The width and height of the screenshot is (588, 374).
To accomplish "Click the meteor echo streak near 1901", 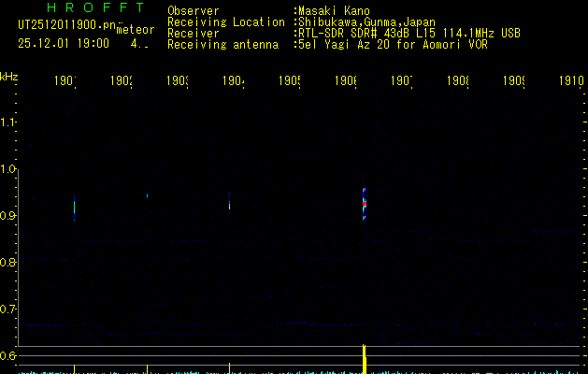I will [x=74, y=208].
